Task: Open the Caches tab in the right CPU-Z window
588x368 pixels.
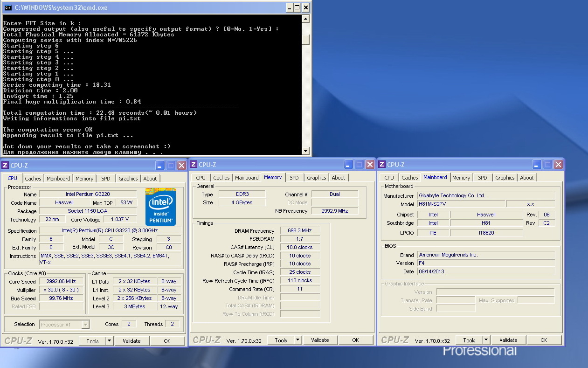Action: point(410,178)
